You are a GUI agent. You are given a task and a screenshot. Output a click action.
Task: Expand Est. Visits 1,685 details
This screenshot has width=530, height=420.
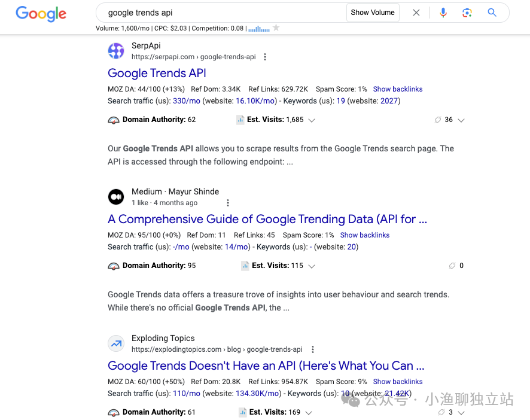click(312, 120)
